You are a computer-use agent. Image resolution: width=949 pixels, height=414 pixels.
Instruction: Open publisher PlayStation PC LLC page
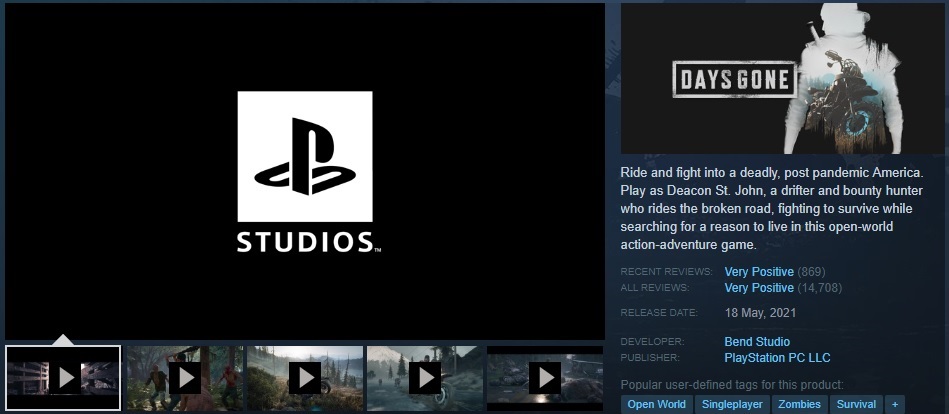(x=777, y=358)
